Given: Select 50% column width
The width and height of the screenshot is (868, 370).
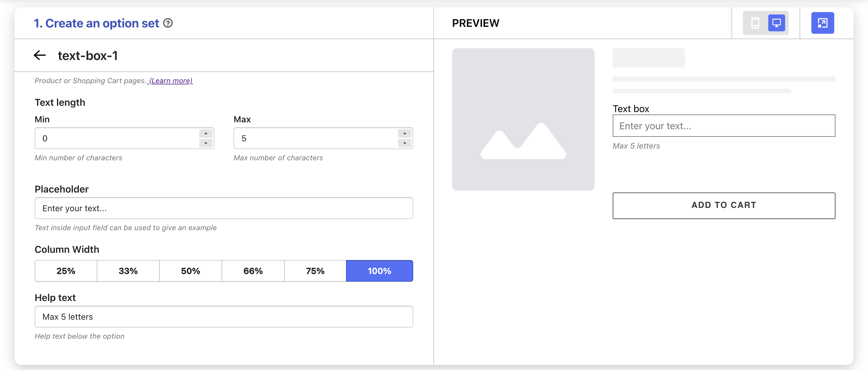Looking at the screenshot, I should 190,271.
